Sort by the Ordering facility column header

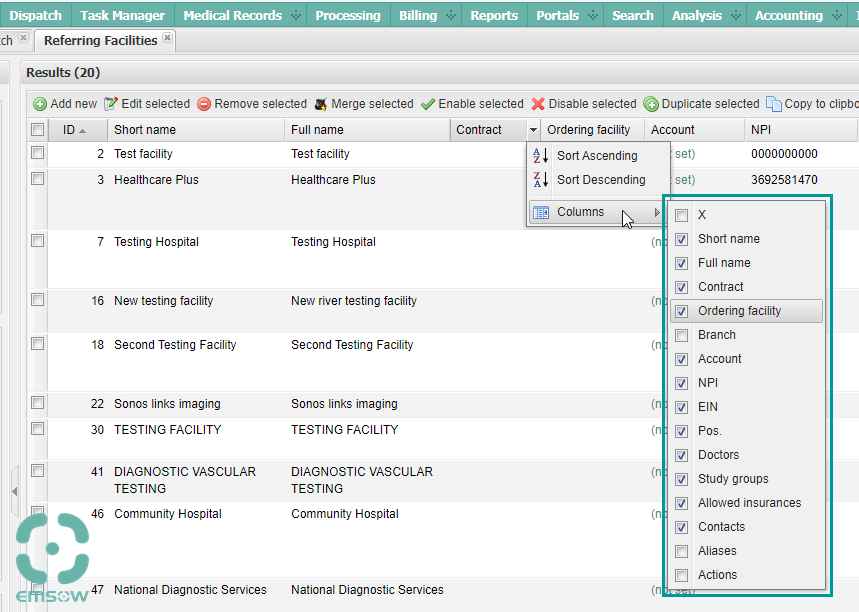pos(592,130)
